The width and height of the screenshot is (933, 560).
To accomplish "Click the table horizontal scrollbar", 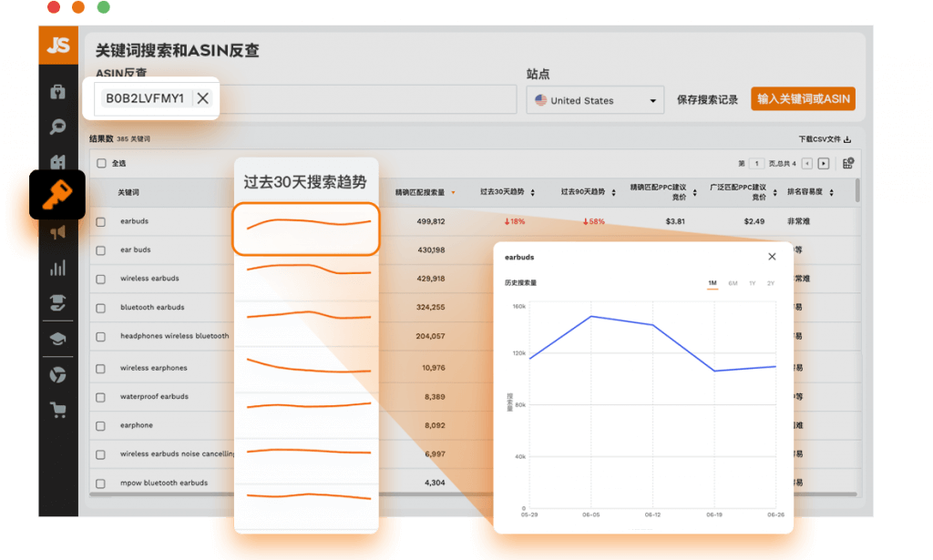I will [473, 494].
